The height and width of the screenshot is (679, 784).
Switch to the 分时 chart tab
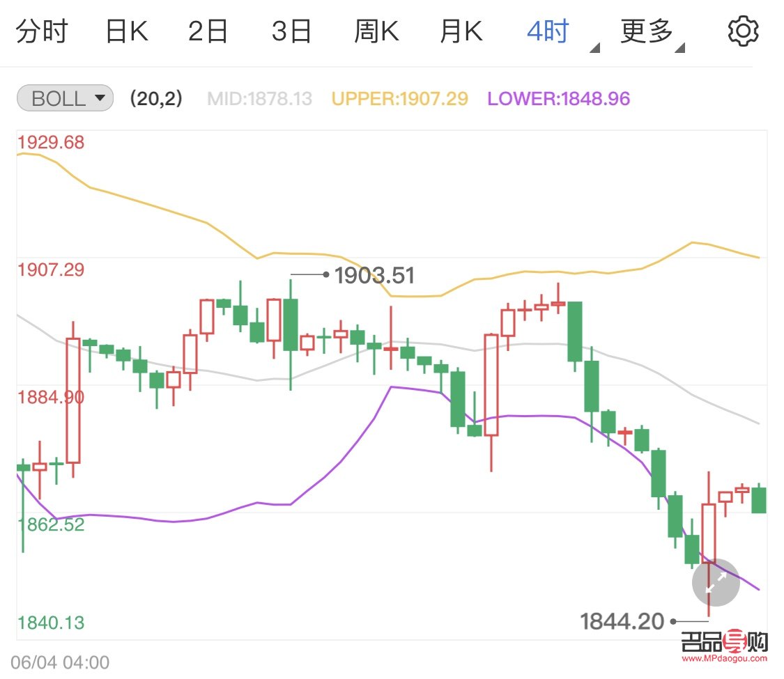tap(43, 30)
